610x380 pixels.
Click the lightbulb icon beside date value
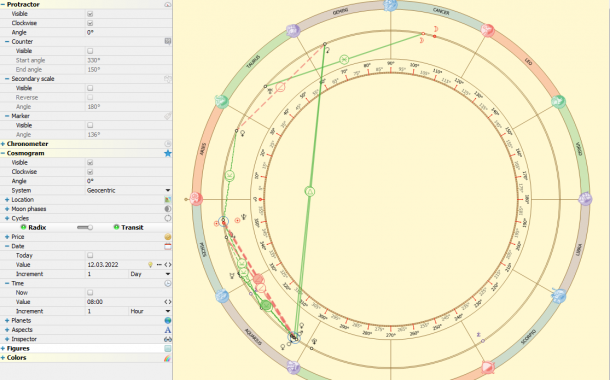click(151, 264)
